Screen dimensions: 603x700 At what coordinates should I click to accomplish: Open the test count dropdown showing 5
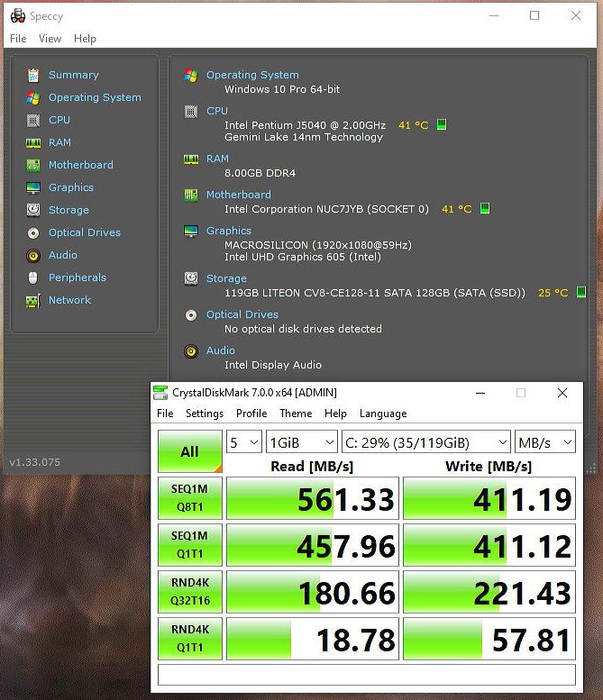(x=244, y=442)
